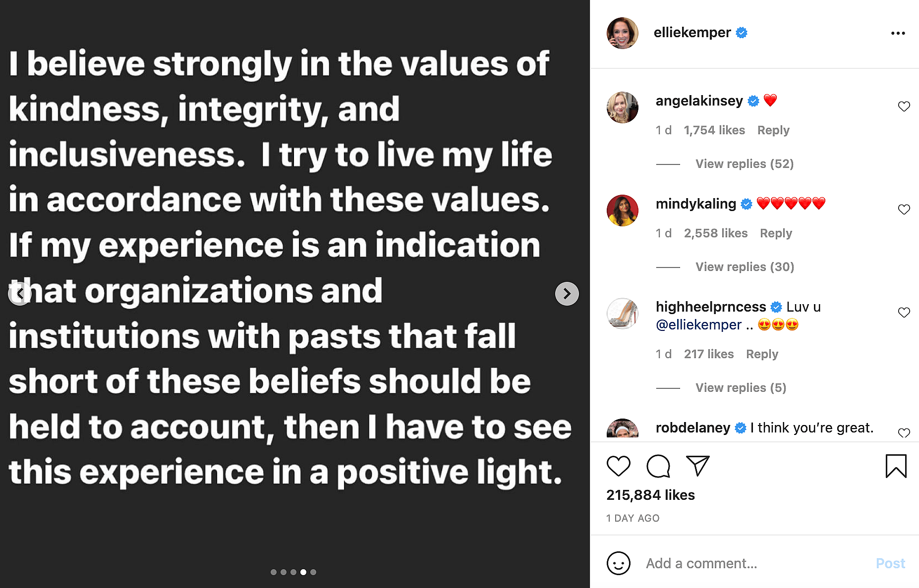Like highheelprncess's comment
Image resolution: width=919 pixels, height=588 pixels.
coord(904,313)
